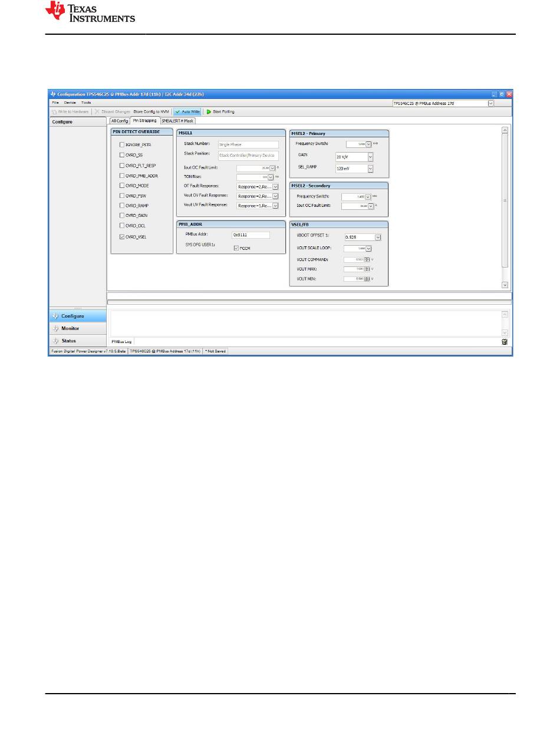Screen dimensions: 560x729
Task: Check the OVRD_GAIN checkbox
Action: point(122,216)
